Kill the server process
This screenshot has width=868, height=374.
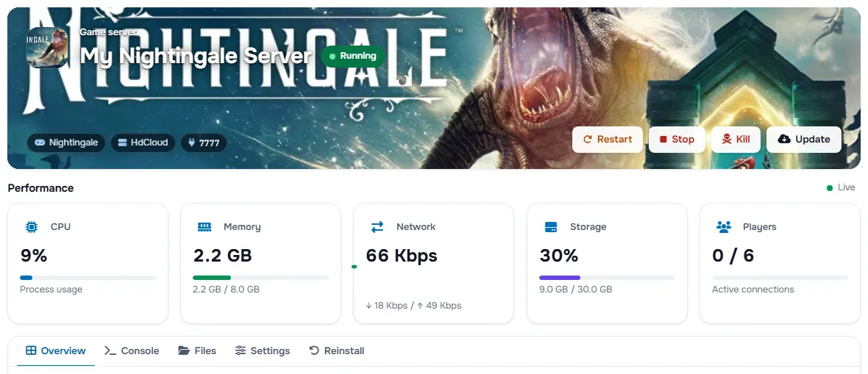[x=736, y=140]
